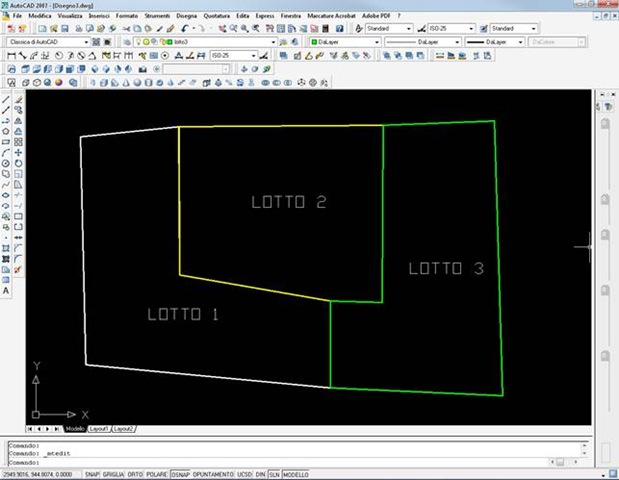619x480 pixels.
Task: Select the Multiline Text tool
Action: pos(6,291)
